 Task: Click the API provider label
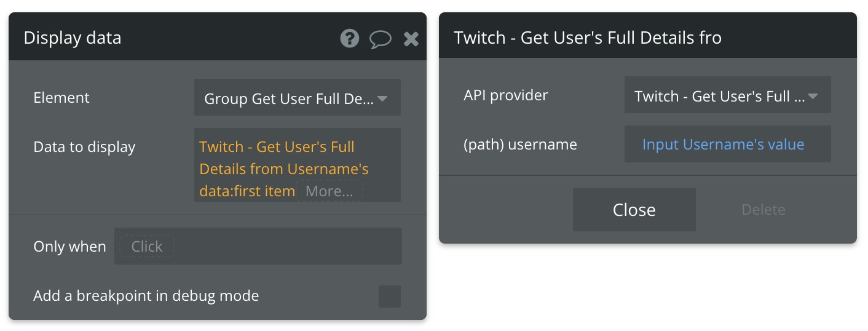tap(505, 95)
